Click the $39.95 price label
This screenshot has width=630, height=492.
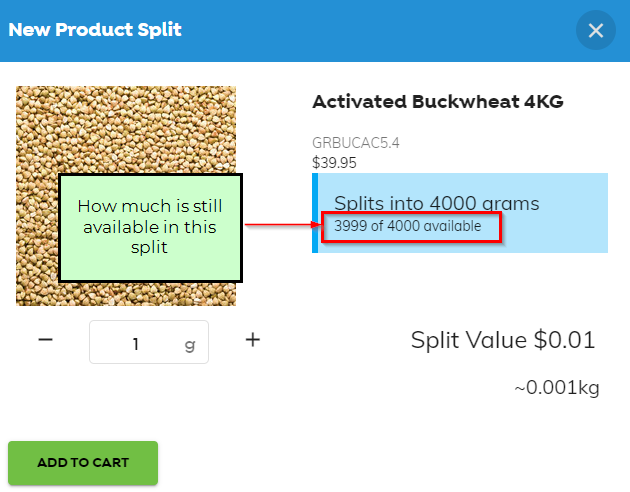[334, 163]
